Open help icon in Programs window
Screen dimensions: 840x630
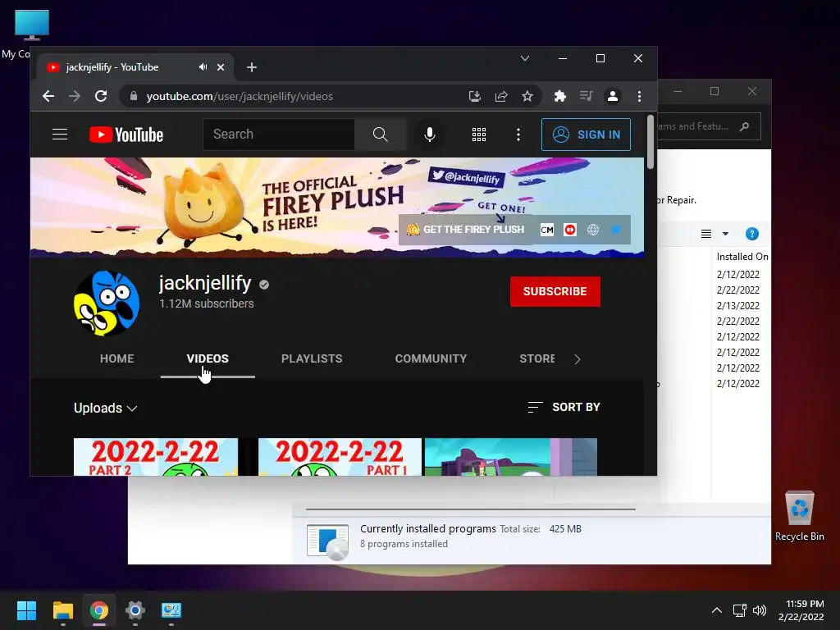coord(752,234)
